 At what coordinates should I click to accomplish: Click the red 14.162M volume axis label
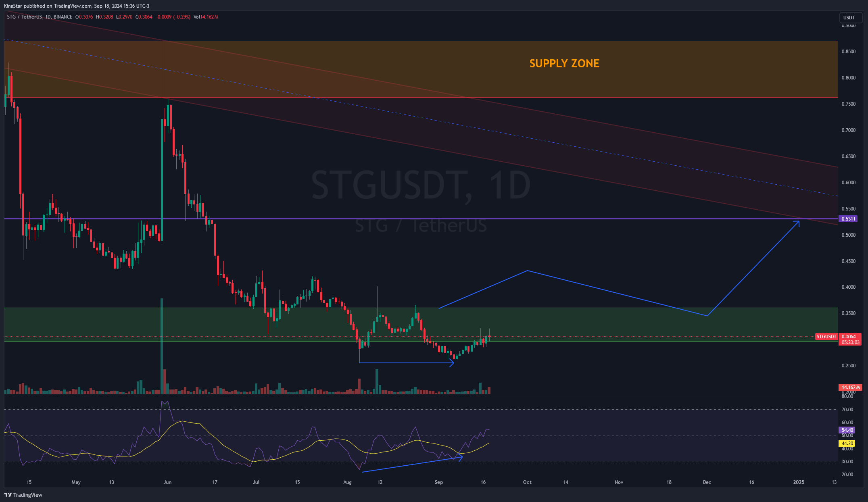pyautogui.click(x=850, y=387)
